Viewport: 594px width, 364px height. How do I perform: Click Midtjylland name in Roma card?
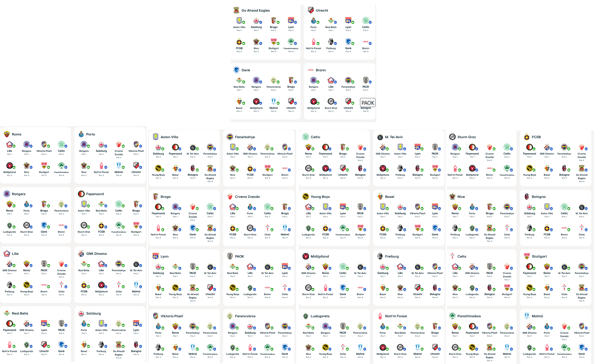10,172
